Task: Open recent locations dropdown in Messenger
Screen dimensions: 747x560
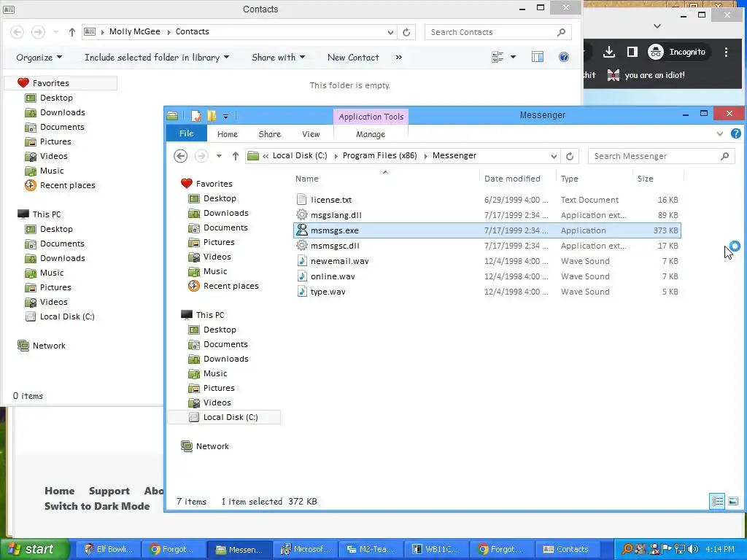Action: coord(219,156)
